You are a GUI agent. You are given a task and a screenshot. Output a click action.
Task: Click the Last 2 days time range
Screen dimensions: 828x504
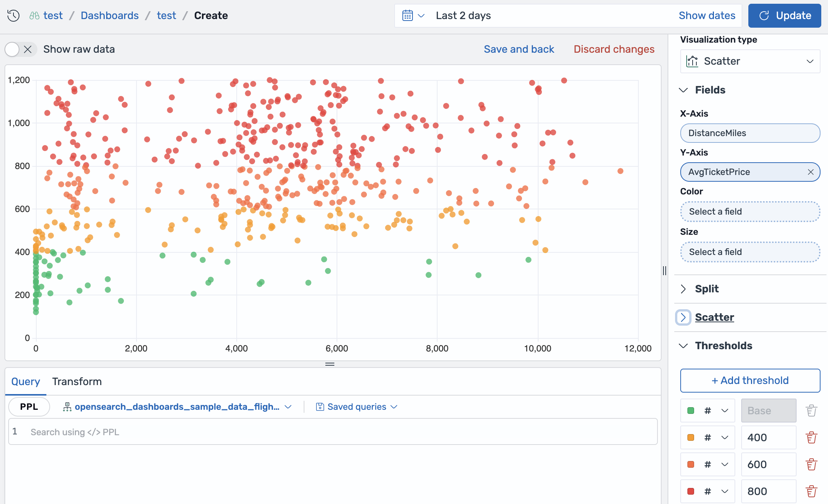[x=463, y=16]
